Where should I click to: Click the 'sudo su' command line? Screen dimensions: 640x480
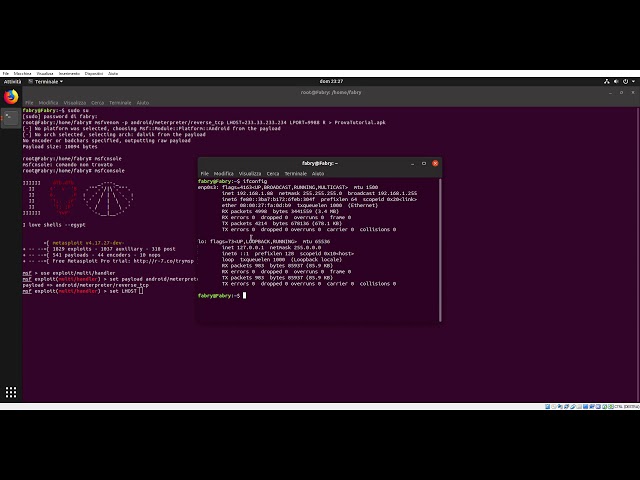coord(56,111)
